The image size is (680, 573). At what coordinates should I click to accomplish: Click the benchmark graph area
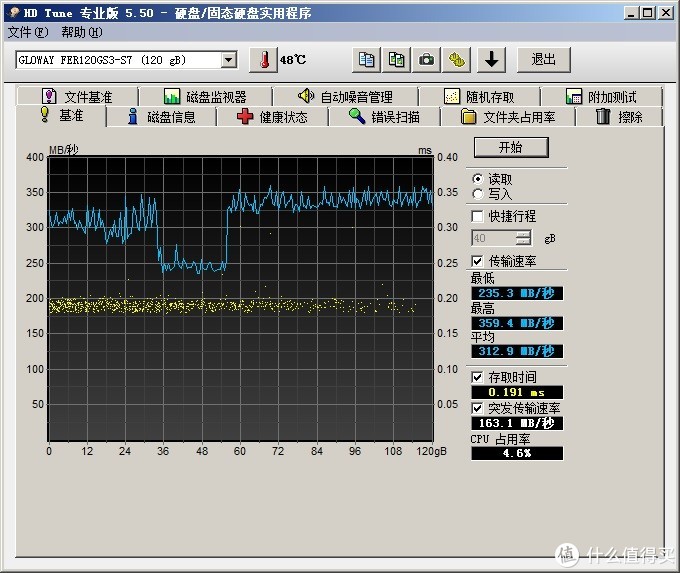pos(241,298)
